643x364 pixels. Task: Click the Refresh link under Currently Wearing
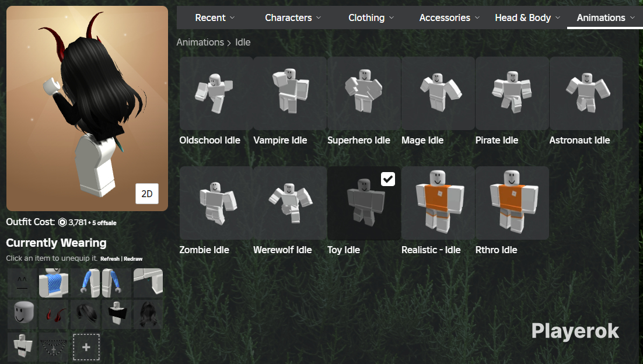click(x=110, y=258)
